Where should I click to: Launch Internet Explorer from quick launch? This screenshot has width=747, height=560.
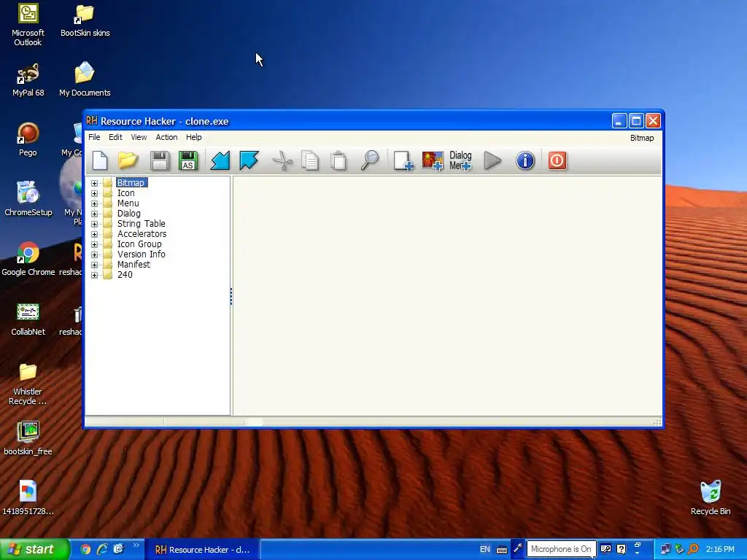tap(102, 550)
